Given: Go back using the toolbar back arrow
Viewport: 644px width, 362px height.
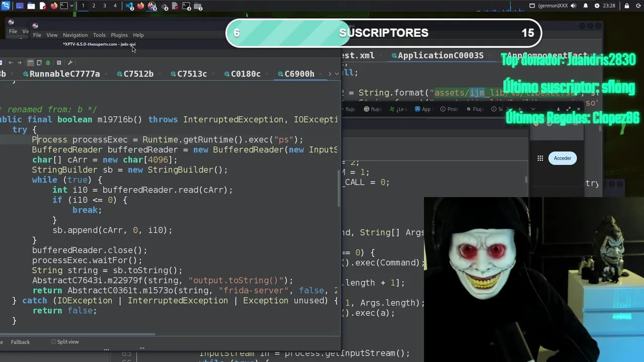Looking at the screenshot, I should 11,63.
